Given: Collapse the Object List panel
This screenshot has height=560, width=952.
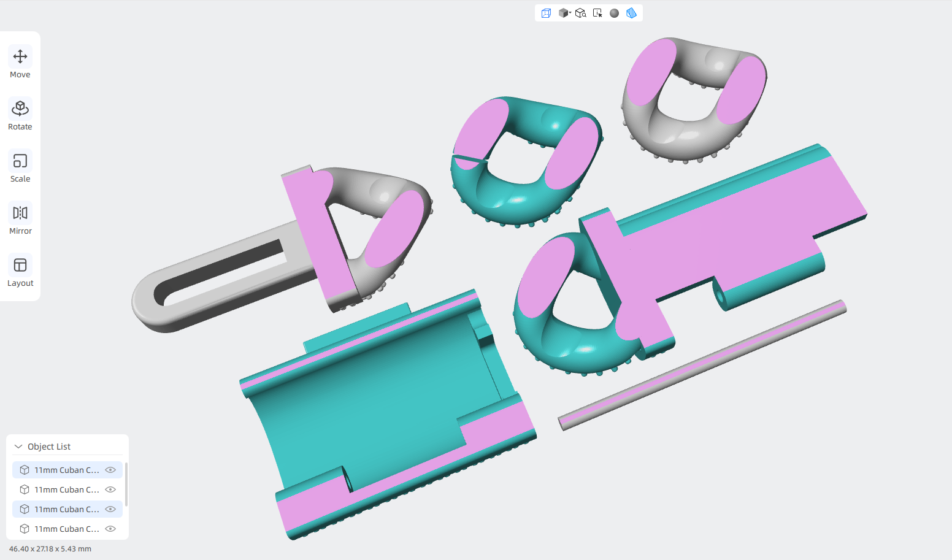Looking at the screenshot, I should (18, 447).
